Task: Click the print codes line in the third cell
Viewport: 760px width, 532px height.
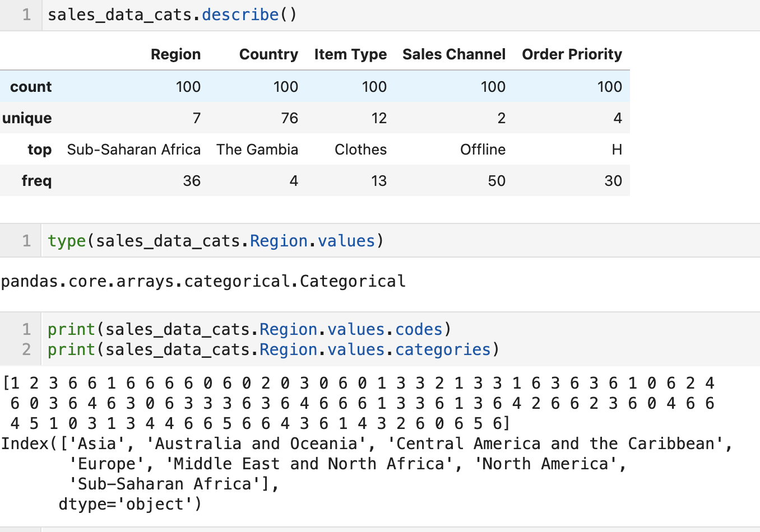Action: click(249, 329)
